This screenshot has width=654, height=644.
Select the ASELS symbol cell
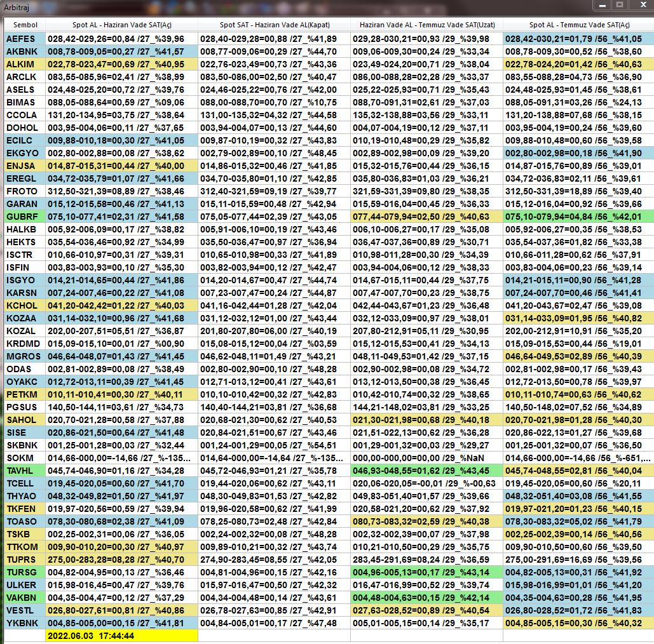(25, 90)
